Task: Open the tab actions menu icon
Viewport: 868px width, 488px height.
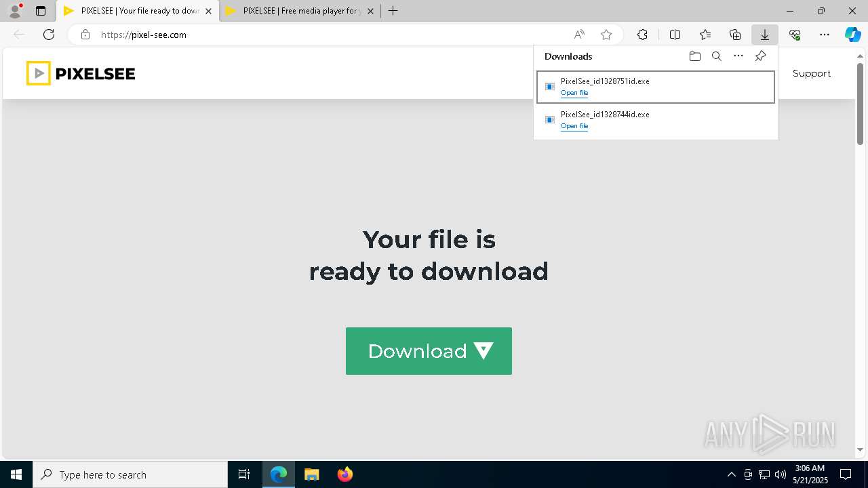Action: 41,11
